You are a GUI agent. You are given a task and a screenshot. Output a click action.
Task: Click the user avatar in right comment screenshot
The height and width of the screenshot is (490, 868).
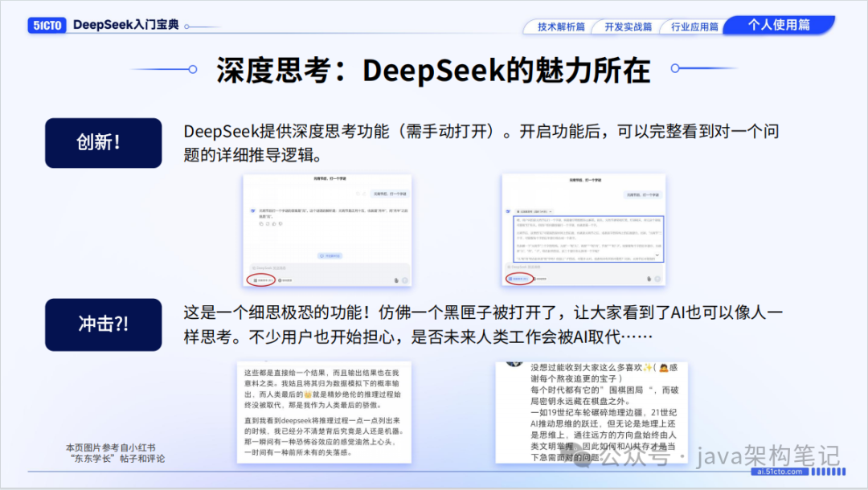point(514,364)
